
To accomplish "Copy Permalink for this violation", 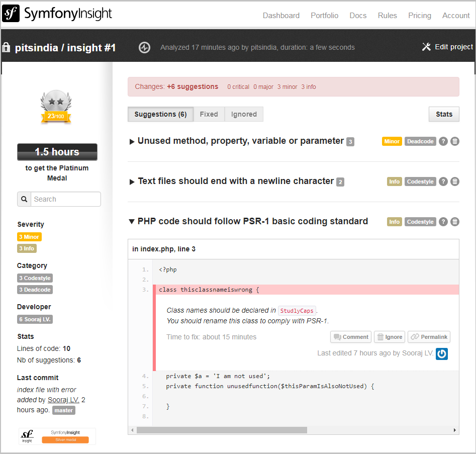I will pos(429,337).
